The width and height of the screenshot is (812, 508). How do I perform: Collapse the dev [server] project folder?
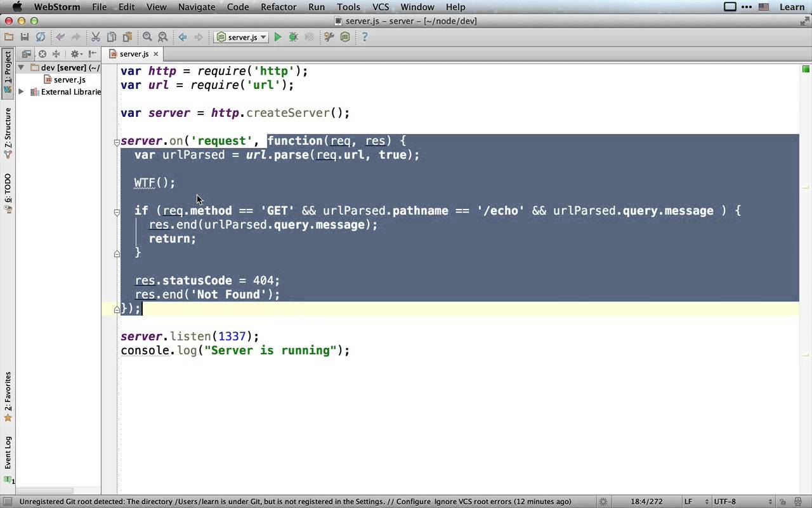21,67
